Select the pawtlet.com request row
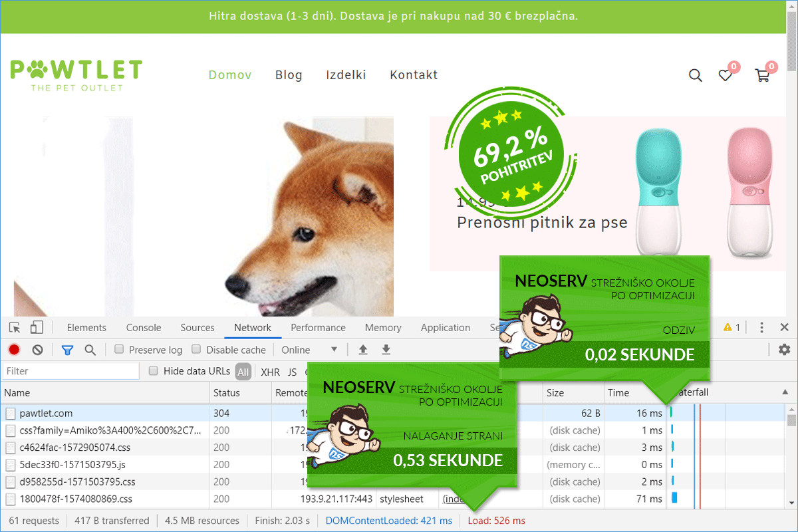This screenshot has width=798, height=532. click(47, 413)
